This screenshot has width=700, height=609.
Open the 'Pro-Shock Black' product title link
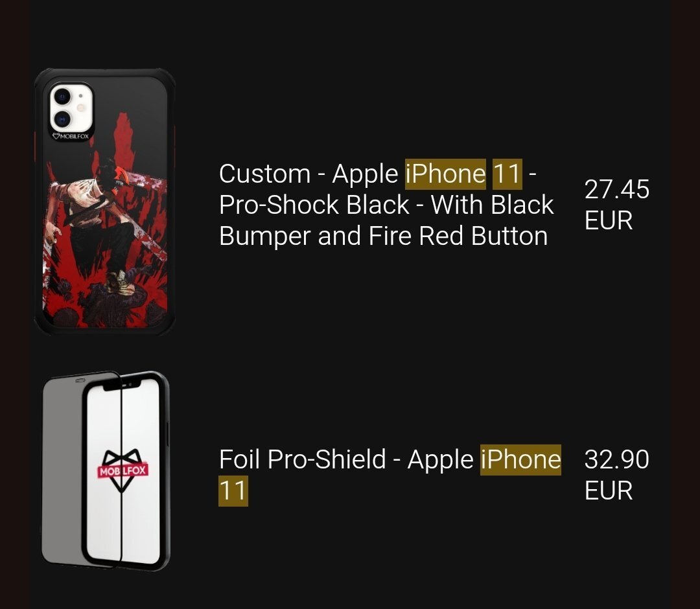pos(314,205)
